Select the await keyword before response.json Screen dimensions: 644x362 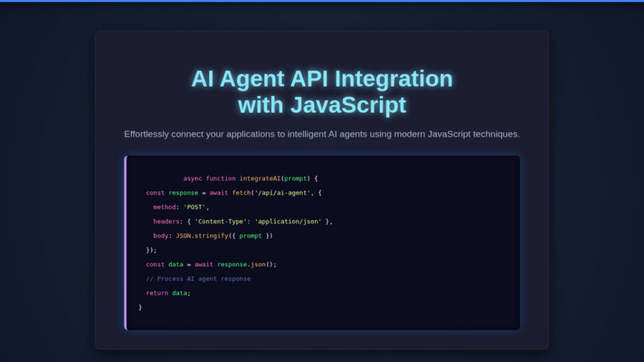203,264
